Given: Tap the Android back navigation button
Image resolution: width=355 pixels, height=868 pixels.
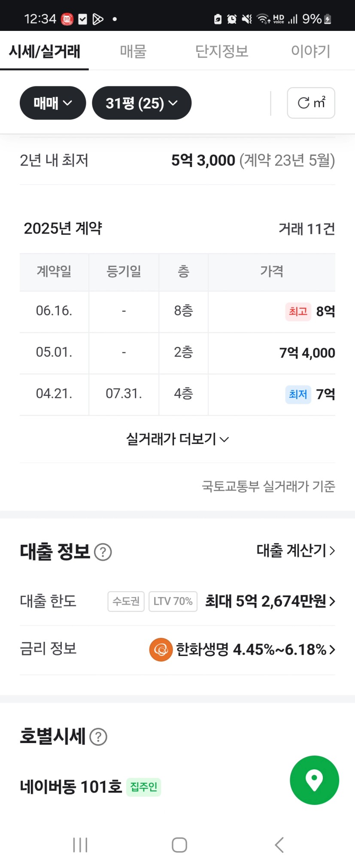Looking at the screenshot, I should (x=279, y=845).
